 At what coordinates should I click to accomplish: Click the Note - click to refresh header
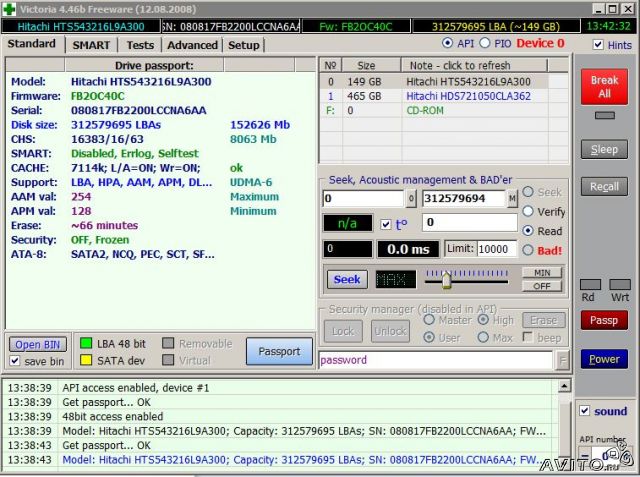(474, 65)
